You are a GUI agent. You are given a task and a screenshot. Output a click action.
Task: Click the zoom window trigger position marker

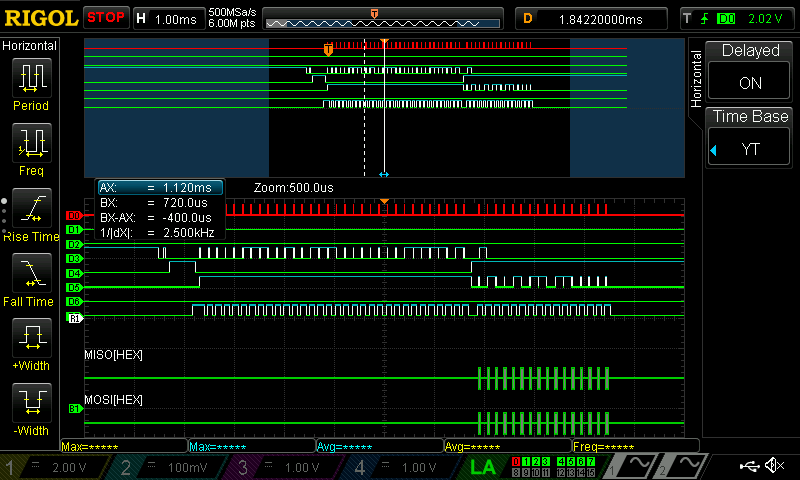(x=384, y=201)
